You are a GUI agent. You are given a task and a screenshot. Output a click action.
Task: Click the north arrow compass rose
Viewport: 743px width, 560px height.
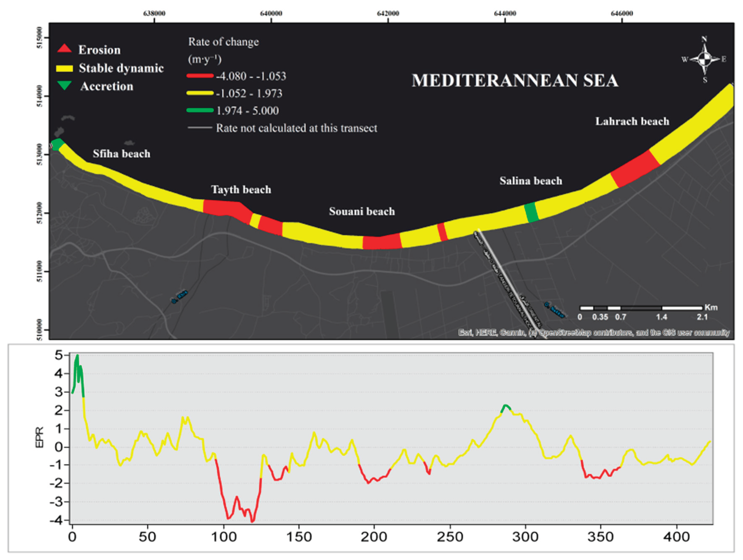704,59
